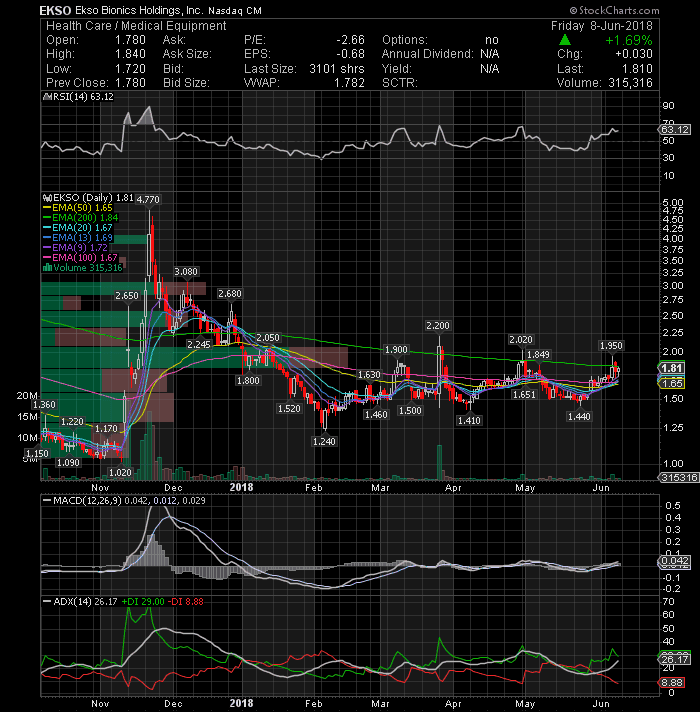Click the green up-arrow change indicator

coord(565,40)
